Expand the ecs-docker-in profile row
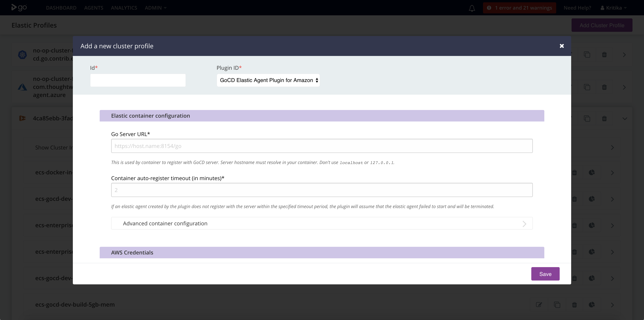Screen dimensions: 644x320 pyautogui.click(x=612, y=173)
